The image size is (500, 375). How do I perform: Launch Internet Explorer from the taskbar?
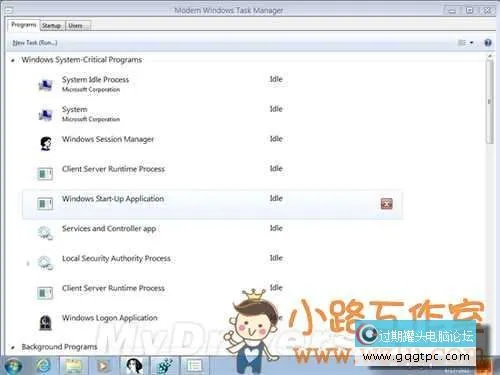43,366
